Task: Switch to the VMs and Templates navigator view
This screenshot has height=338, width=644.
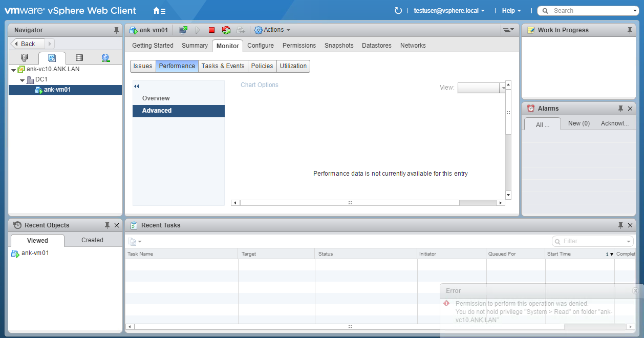Action: pyautogui.click(x=52, y=58)
